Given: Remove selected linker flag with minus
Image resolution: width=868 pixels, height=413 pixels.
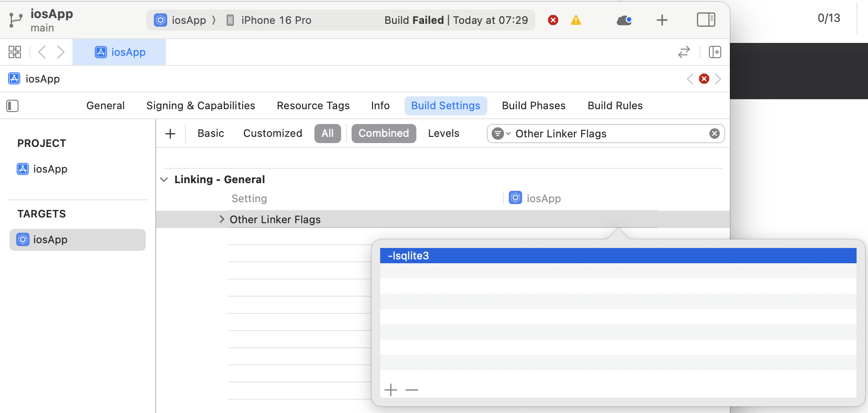Looking at the screenshot, I should tap(412, 390).
